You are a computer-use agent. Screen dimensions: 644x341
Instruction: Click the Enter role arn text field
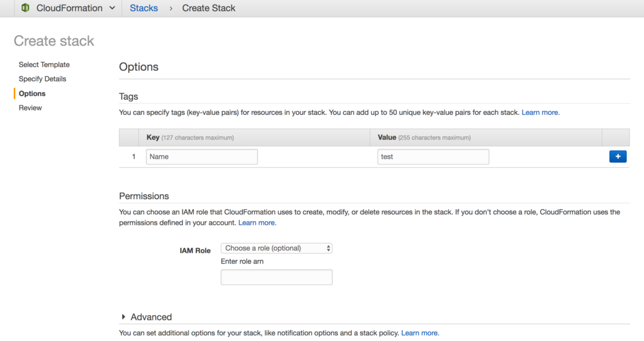[277, 278]
